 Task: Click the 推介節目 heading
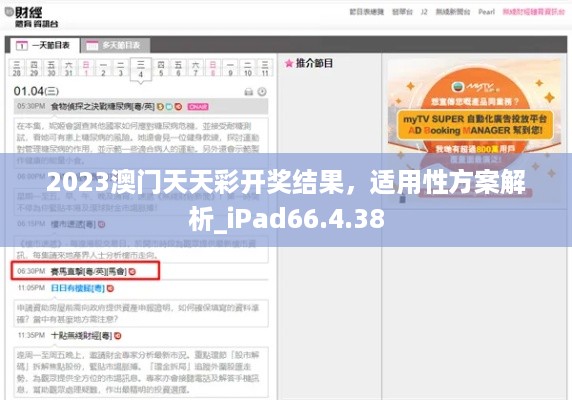click(314, 63)
